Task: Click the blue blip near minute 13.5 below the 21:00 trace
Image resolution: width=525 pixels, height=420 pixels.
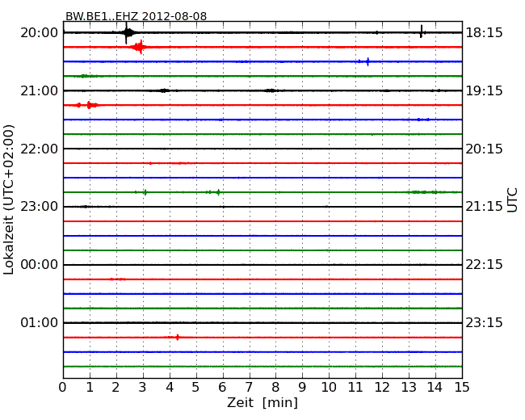Action: [x=423, y=120]
